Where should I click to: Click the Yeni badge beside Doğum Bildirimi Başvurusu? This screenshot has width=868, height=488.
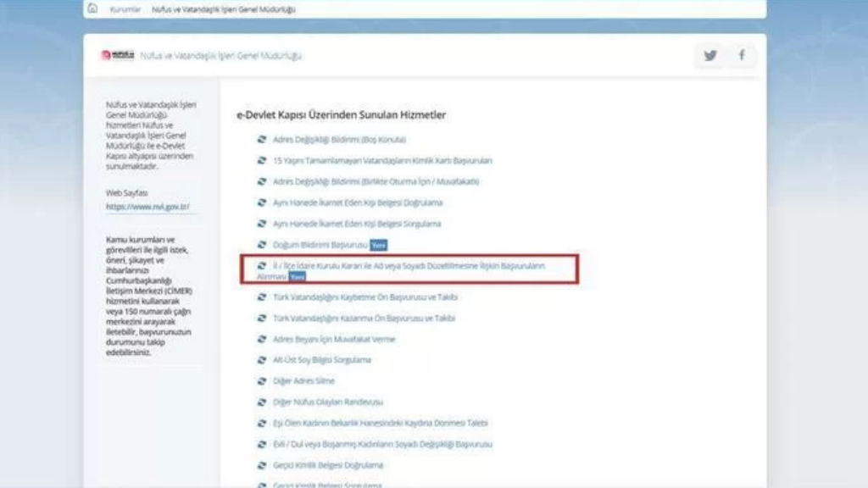pos(377,246)
